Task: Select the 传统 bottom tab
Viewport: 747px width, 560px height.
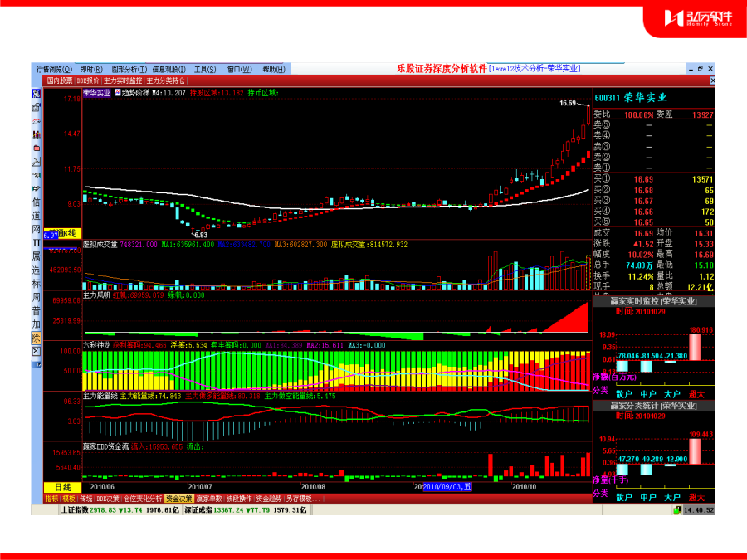Action: pyautogui.click(x=85, y=499)
